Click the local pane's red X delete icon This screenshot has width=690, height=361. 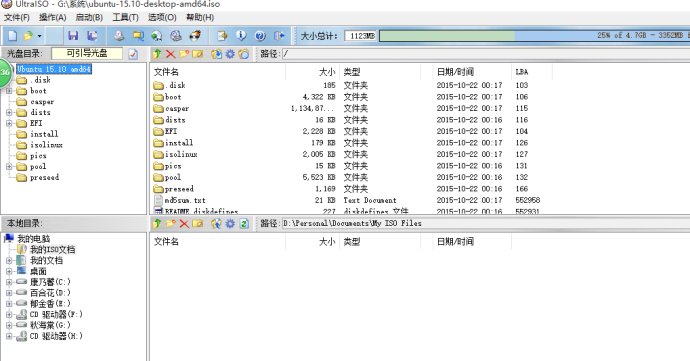click(184, 223)
